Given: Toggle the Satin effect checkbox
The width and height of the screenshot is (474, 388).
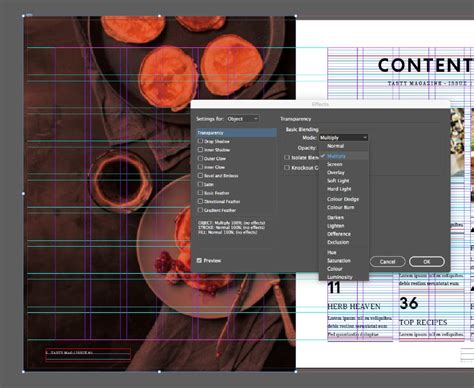Looking at the screenshot, I should point(200,184).
